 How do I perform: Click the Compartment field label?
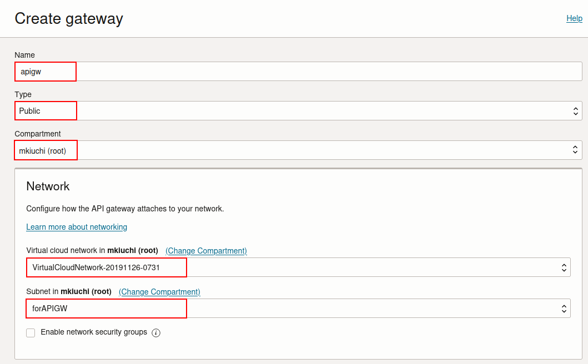click(x=38, y=134)
